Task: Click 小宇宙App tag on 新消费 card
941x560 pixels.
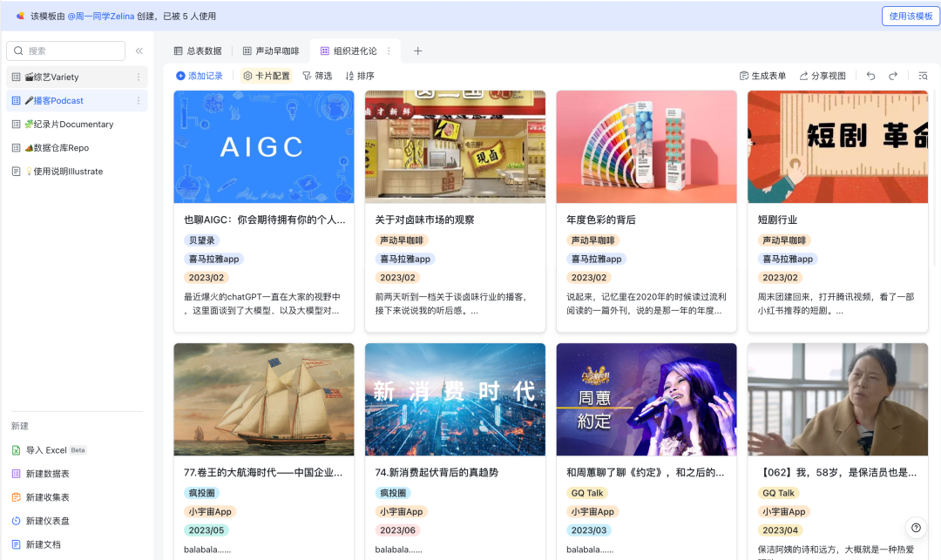Action: click(x=402, y=512)
